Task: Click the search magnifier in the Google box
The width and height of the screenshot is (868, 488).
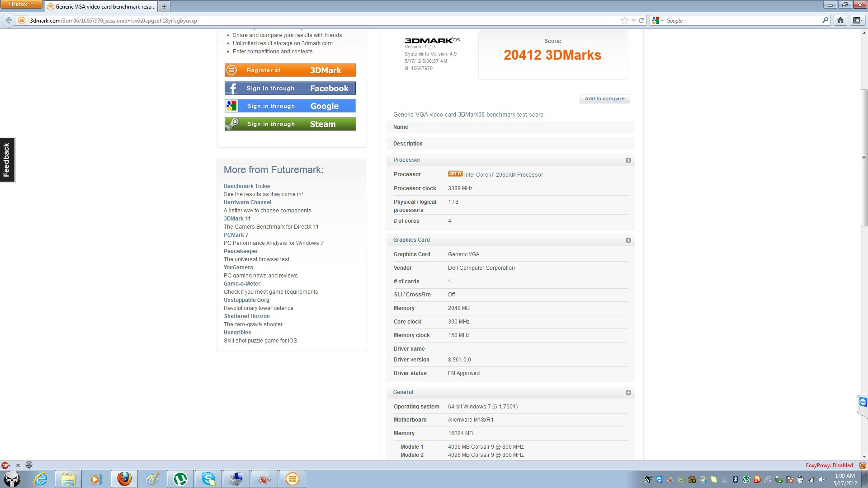Action: pos(825,20)
